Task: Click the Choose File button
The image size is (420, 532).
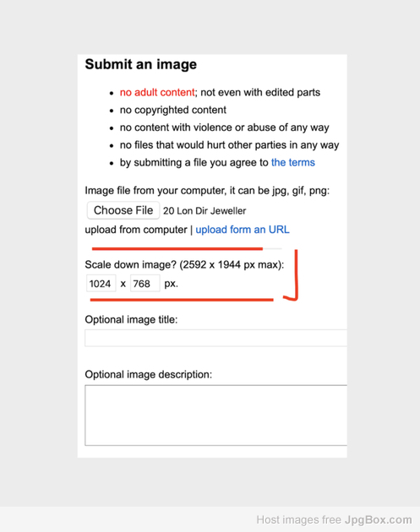Action: [x=123, y=210]
